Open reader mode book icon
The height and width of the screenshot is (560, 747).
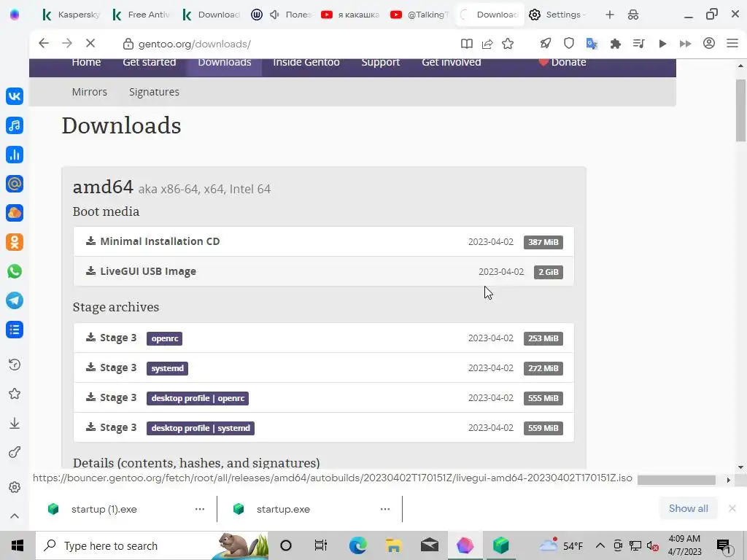(x=466, y=44)
